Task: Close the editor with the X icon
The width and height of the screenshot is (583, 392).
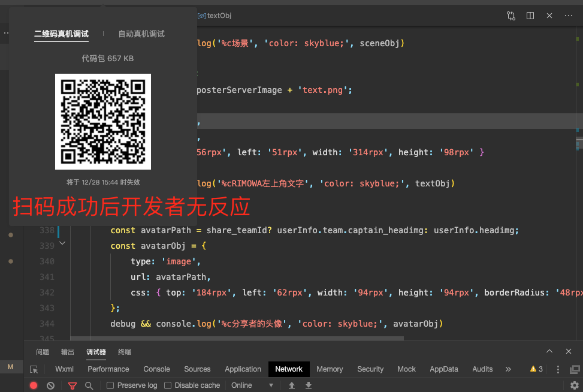Action: click(549, 16)
